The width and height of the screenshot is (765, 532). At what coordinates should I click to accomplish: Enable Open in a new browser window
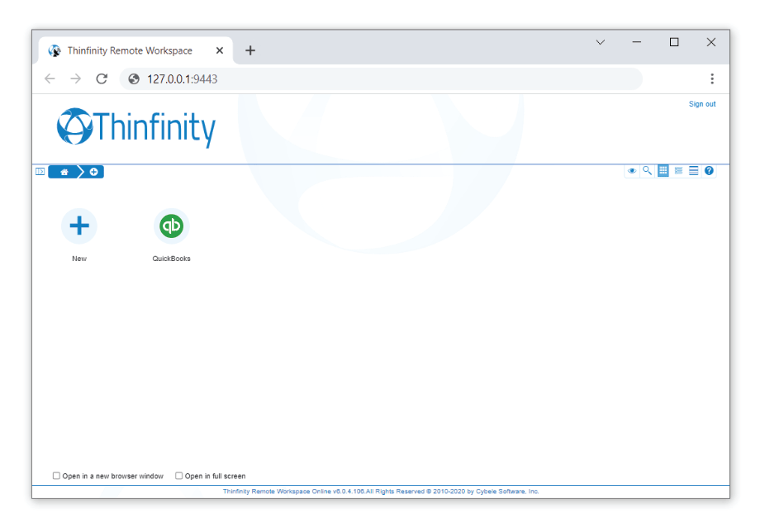click(x=57, y=476)
